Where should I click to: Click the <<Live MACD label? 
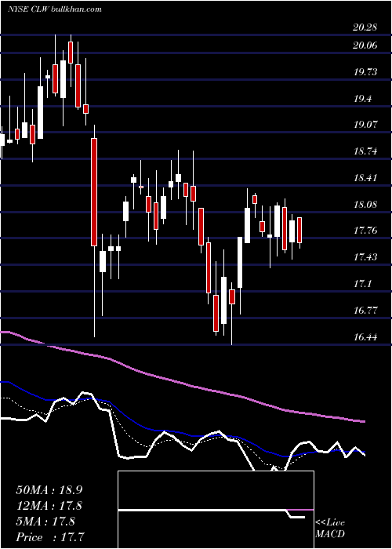tap(330, 529)
